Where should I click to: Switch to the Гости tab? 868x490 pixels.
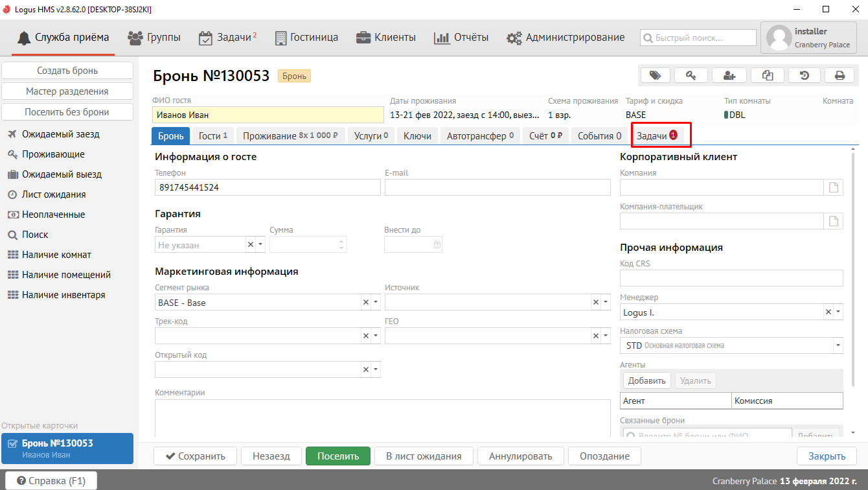point(212,136)
